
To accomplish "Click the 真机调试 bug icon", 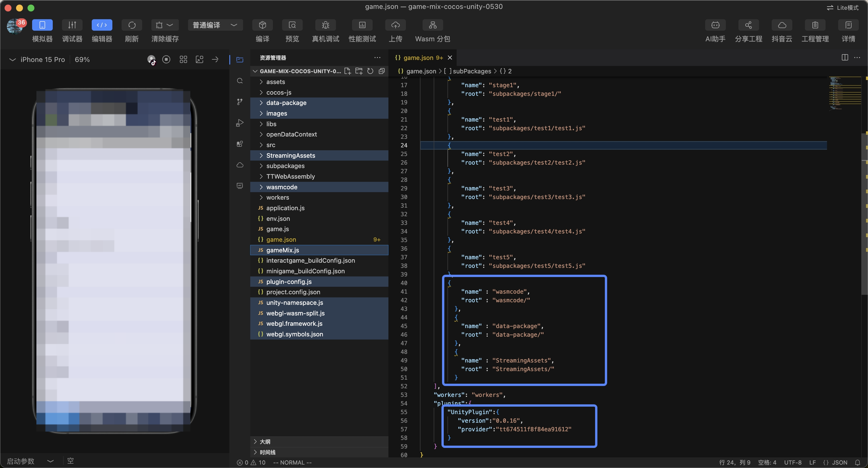I will 325,25.
